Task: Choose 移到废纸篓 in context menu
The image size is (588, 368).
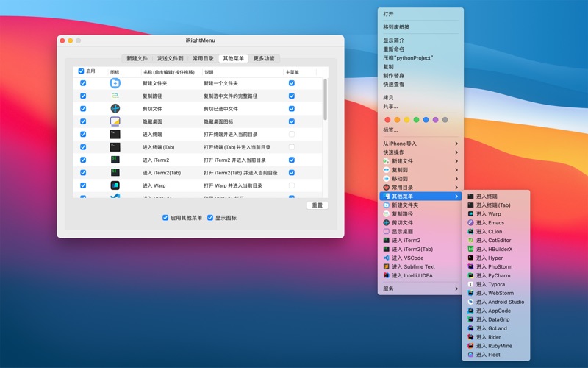Action: [420, 27]
